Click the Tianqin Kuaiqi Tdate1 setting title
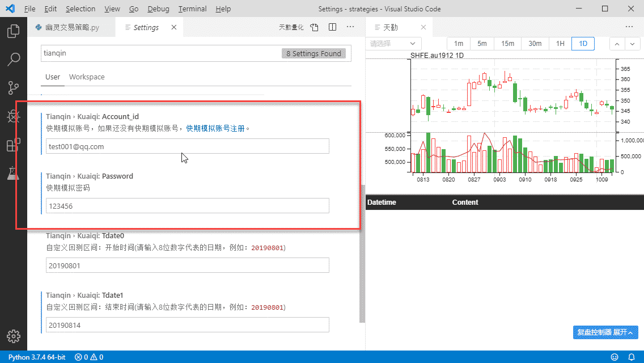644x363 pixels. pos(84,295)
